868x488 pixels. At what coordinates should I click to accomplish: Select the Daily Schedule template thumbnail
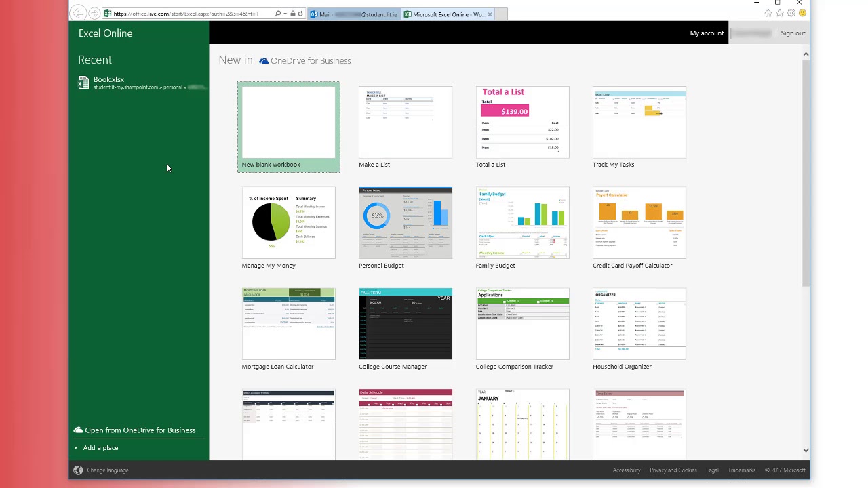pyautogui.click(x=406, y=424)
